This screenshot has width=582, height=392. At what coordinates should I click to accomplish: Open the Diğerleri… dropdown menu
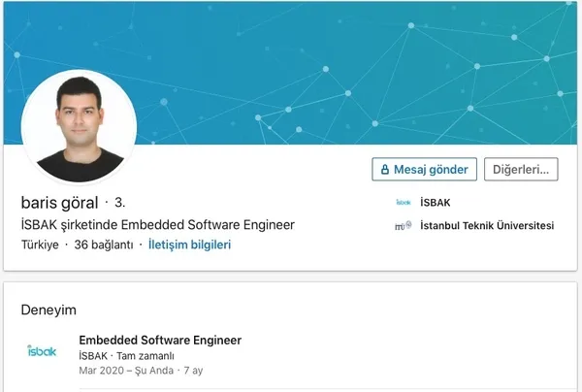point(521,169)
